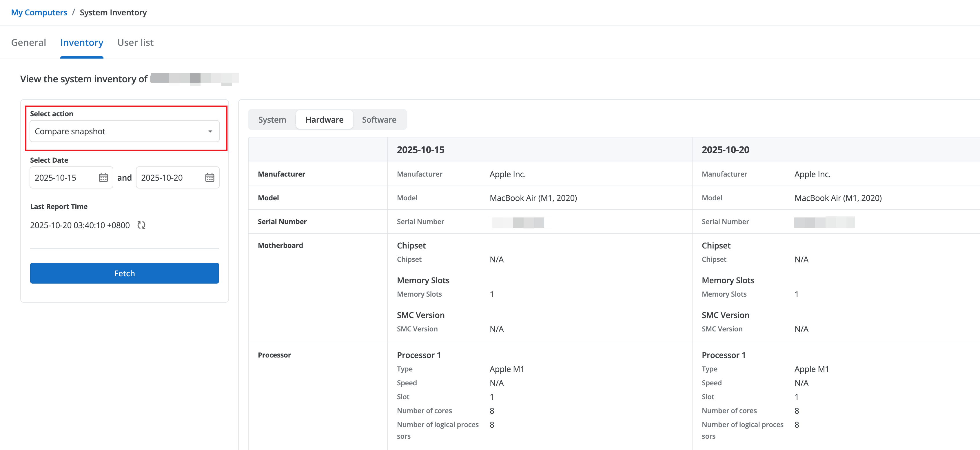Open the User list tab
This screenshot has width=980, height=450.
pyautogui.click(x=135, y=43)
